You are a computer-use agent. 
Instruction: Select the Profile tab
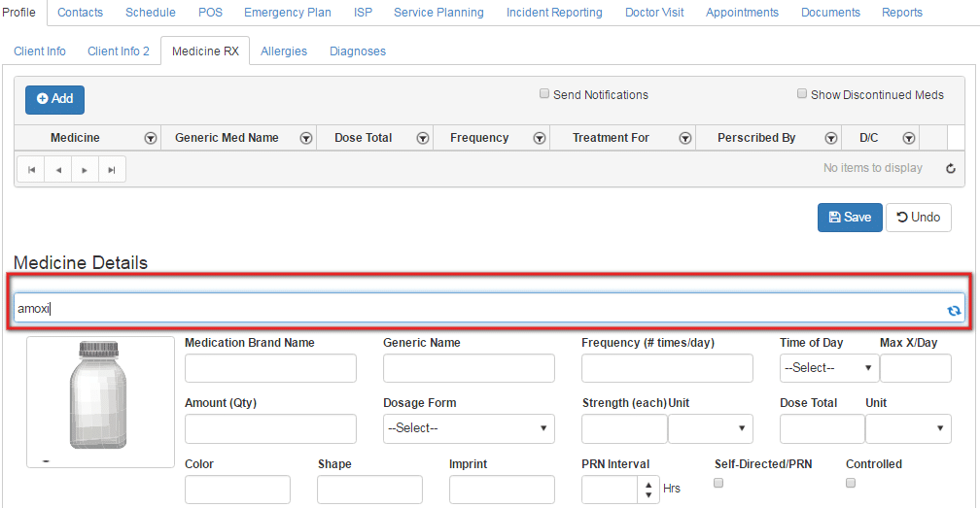point(18,13)
